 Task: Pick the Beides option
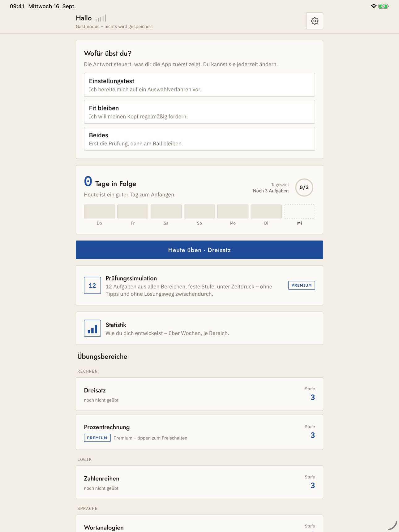(199, 139)
